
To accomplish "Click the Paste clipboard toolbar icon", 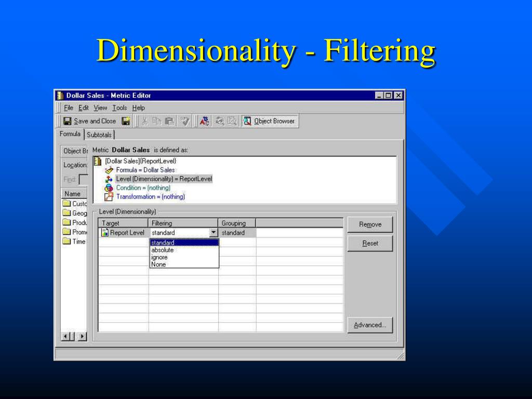I will tap(169, 121).
